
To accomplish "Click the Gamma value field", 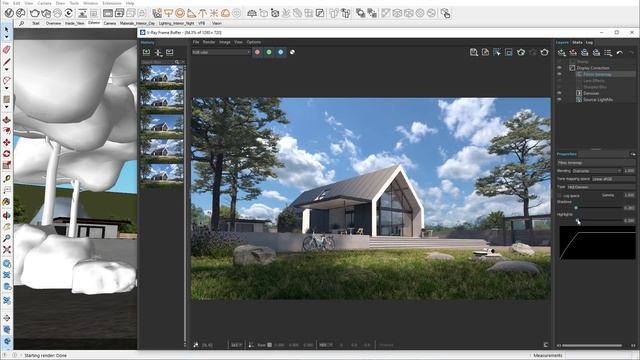I will point(629,195).
